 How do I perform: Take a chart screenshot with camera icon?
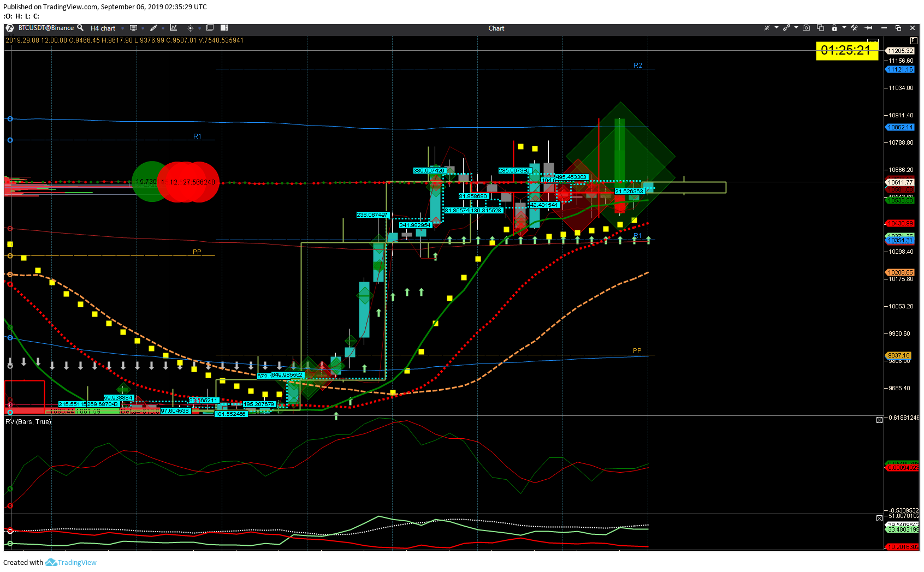tap(806, 28)
